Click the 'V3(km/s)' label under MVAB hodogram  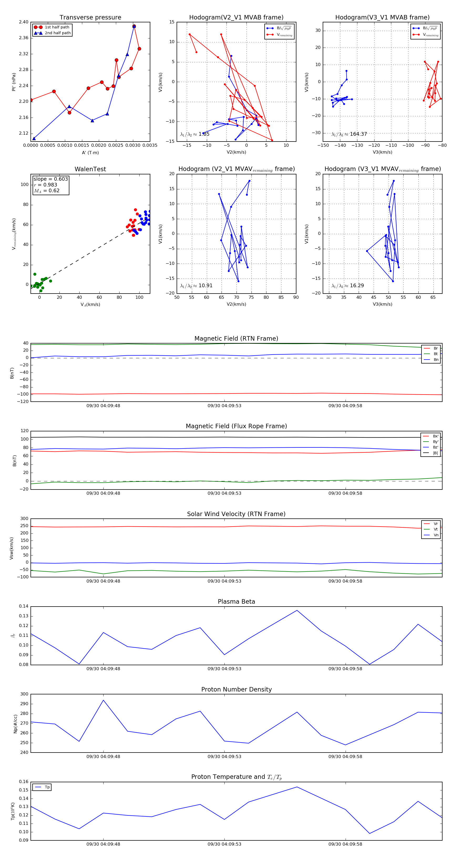pyautogui.click(x=382, y=152)
